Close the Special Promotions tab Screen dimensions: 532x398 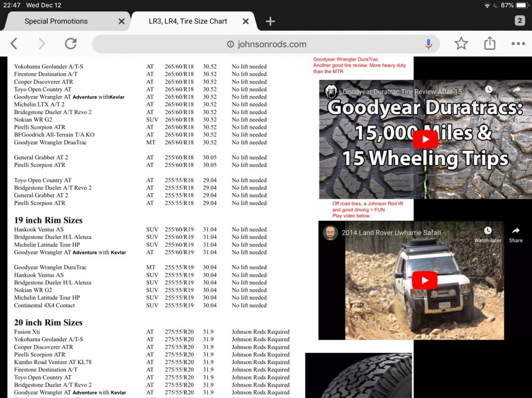coord(122,21)
